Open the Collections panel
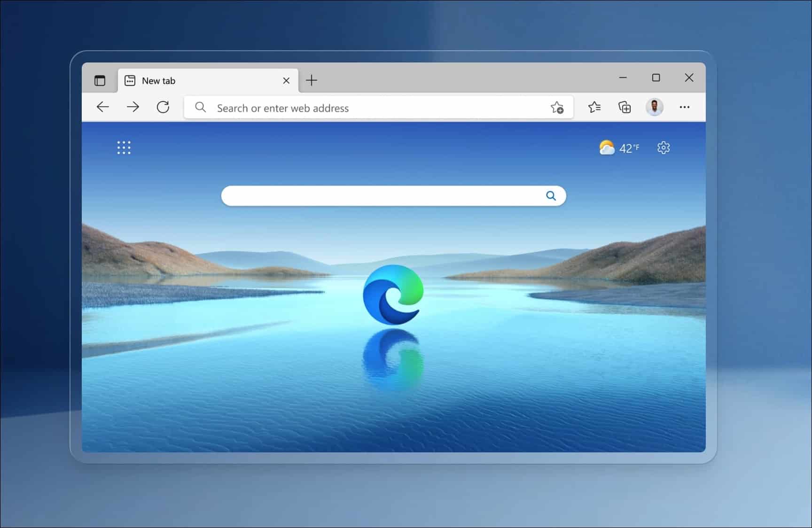The width and height of the screenshot is (812, 528). [x=625, y=108]
